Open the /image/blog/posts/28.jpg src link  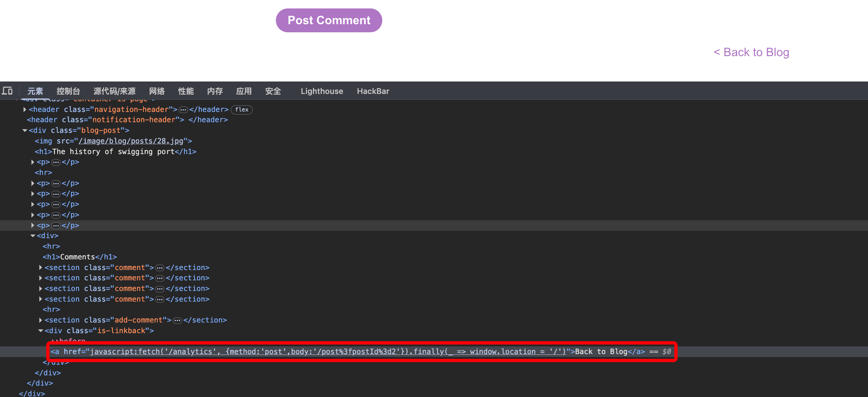point(131,141)
